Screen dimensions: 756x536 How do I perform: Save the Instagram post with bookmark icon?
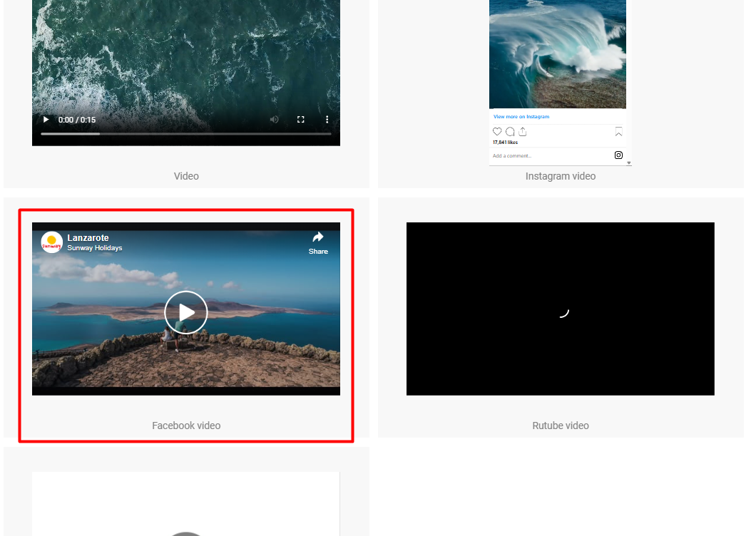(618, 132)
